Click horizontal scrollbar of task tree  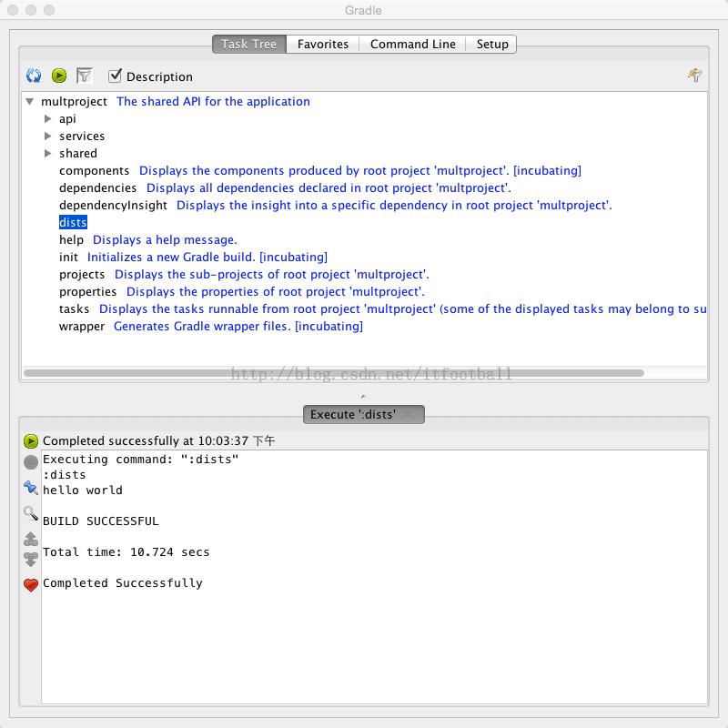pyautogui.click(x=334, y=373)
